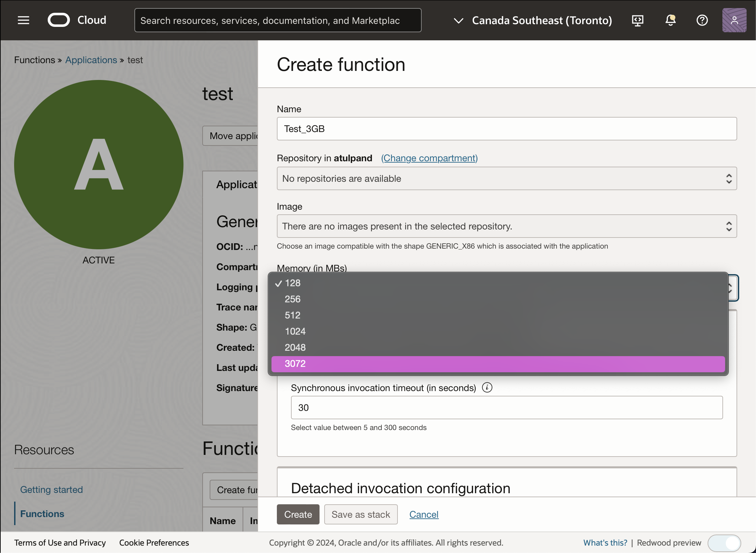Select 3072 from the Memory dropdown
This screenshot has width=756, height=553.
[295, 364]
